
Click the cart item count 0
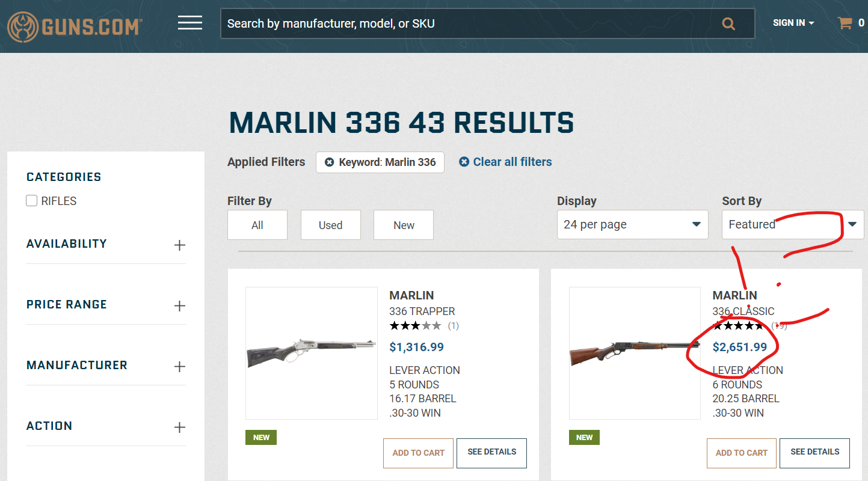(x=861, y=23)
